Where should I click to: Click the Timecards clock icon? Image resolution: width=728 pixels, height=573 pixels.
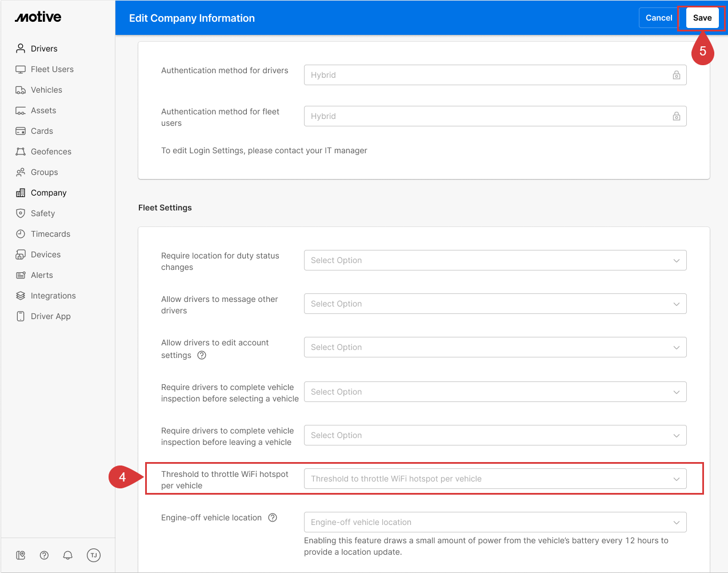[21, 234]
